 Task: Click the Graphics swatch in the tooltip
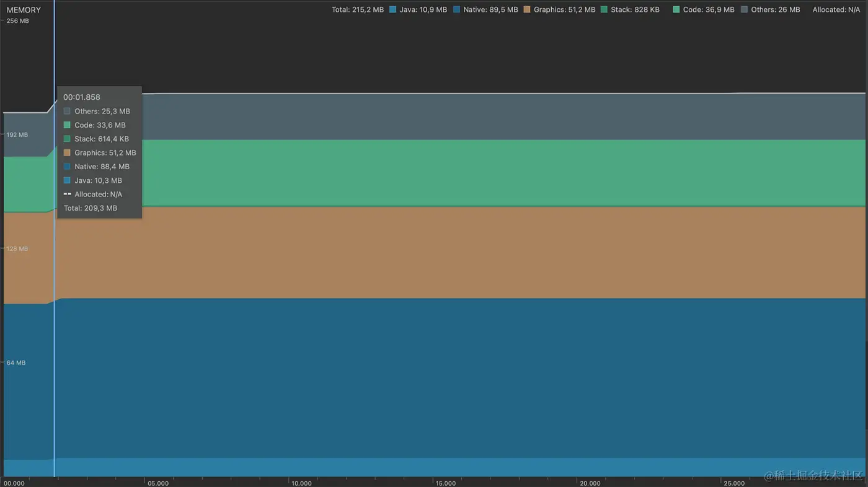[67, 152]
